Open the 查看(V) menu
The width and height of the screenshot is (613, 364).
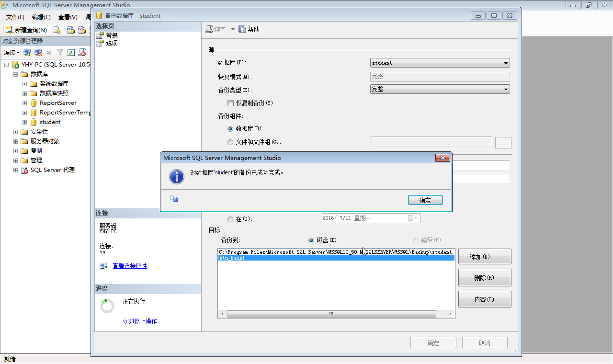tap(68, 17)
